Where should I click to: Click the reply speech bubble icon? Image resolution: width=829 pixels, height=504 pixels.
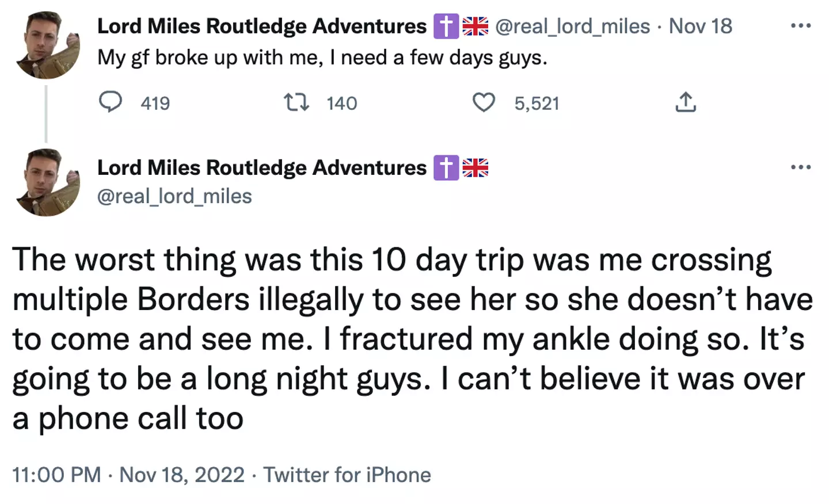pos(111,102)
